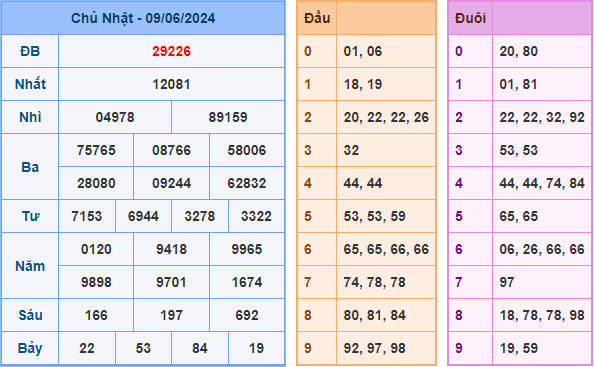
Task: Select fifth prize number 9965
Action: tap(247, 249)
